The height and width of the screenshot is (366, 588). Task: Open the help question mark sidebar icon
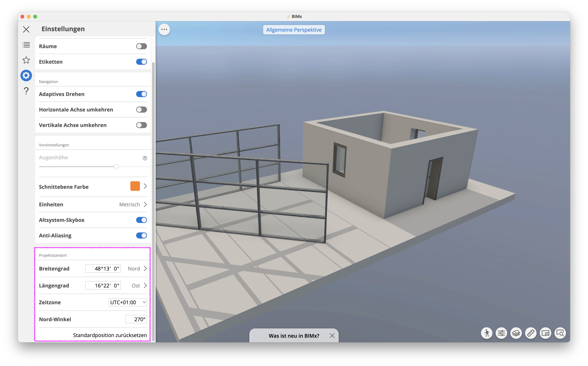26,91
